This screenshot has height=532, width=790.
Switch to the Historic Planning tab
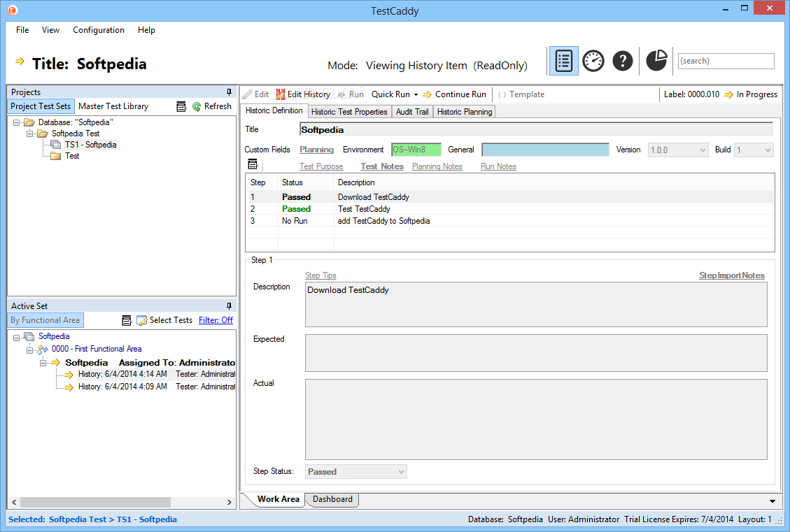coord(465,112)
